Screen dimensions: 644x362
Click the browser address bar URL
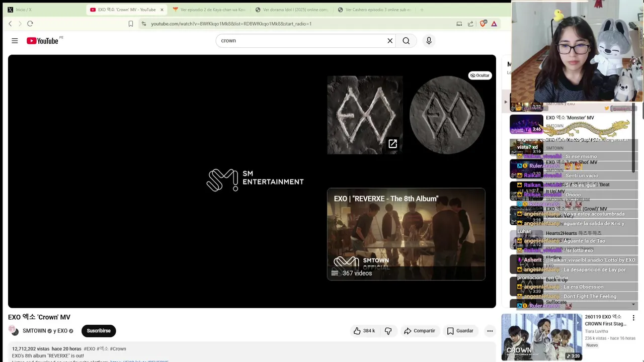tap(231, 24)
